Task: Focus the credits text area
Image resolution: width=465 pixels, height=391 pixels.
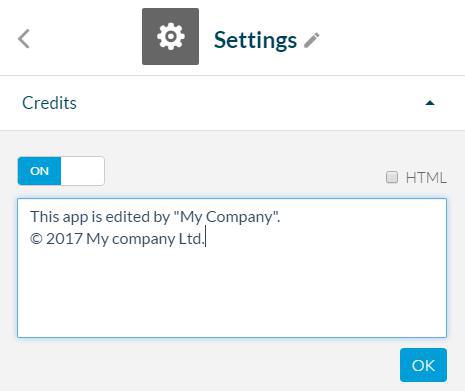Action: tap(232, 268)
